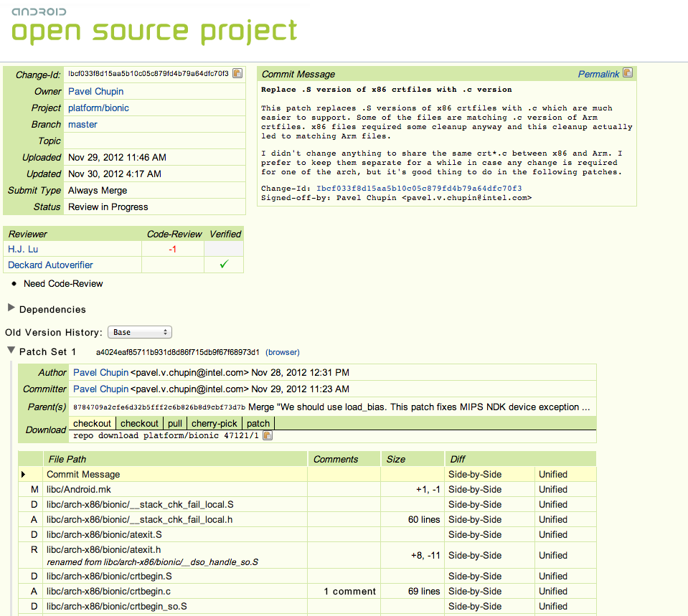
Task: Open the Permalink link
Action: [x=598, y=74]
